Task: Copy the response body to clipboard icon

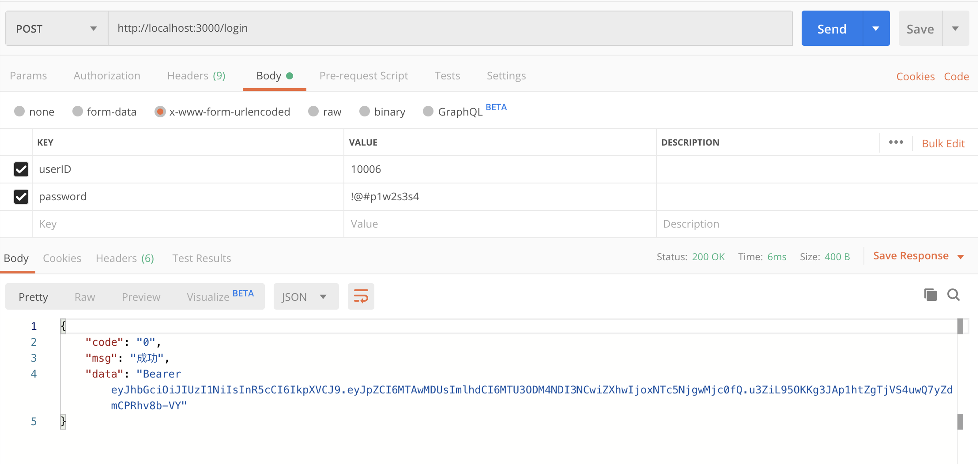Action: click(x=930, y=295)
